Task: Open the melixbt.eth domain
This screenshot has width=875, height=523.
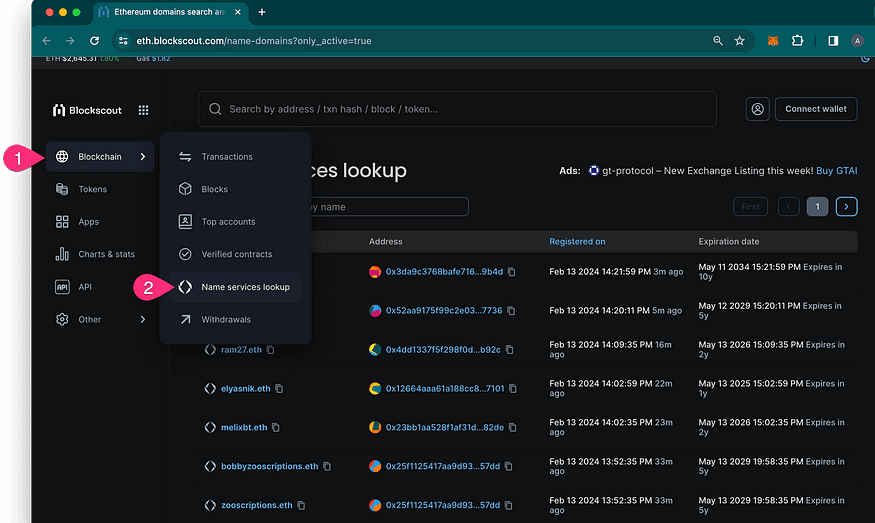Action: [x=244, y=428]
